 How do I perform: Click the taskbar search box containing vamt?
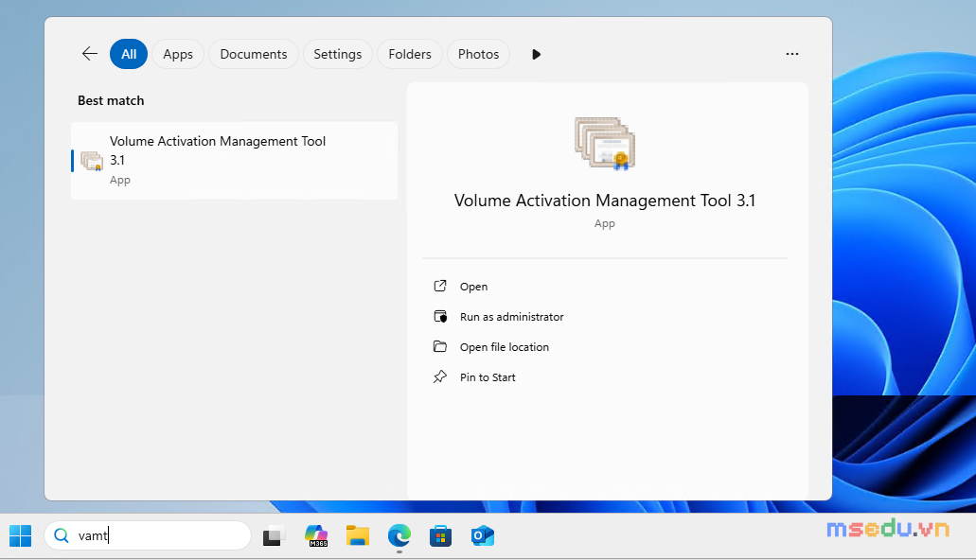[x=148, y=535]
